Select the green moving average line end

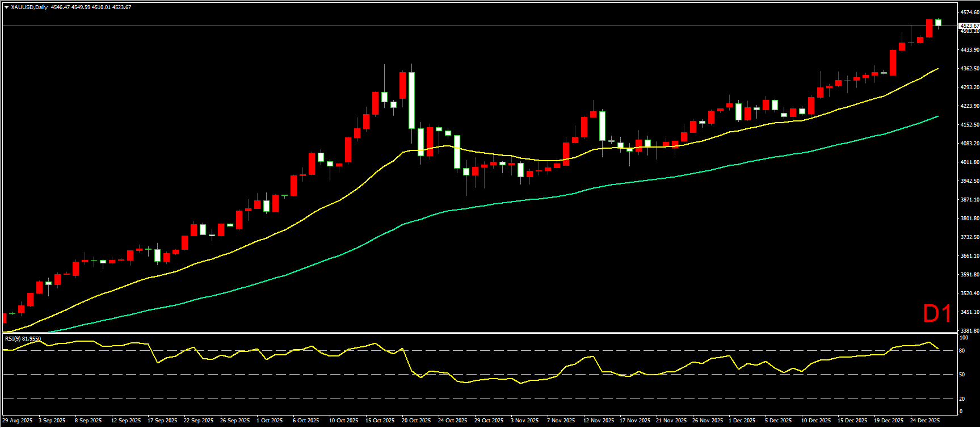coord(937,116)
